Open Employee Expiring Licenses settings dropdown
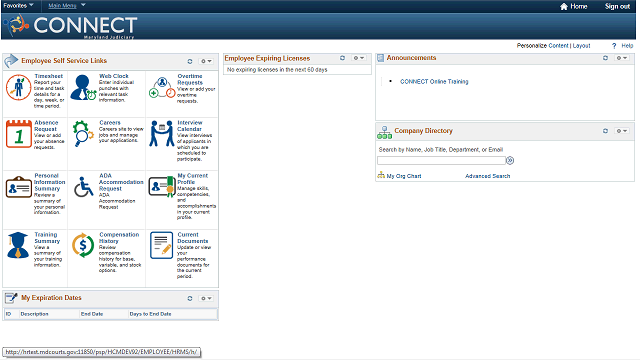This screenshot has width=640, height=360. click(359, 58)
